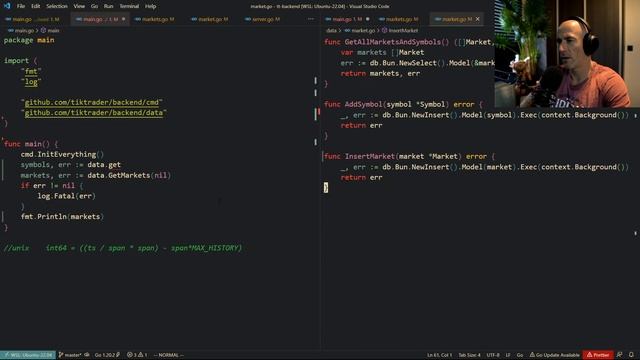The height and width of the screenshot is (360, 640).
Task: Click data.GetMarkets(nil) call
Action: click(129, 175)
